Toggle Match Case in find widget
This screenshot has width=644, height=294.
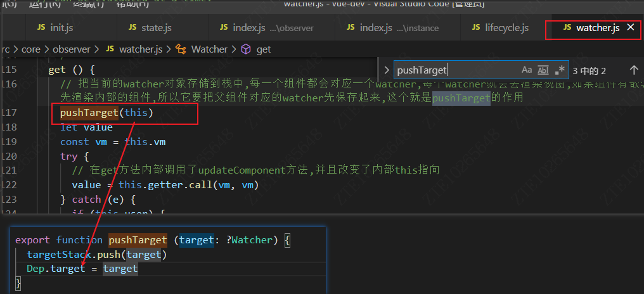[527, 70]
